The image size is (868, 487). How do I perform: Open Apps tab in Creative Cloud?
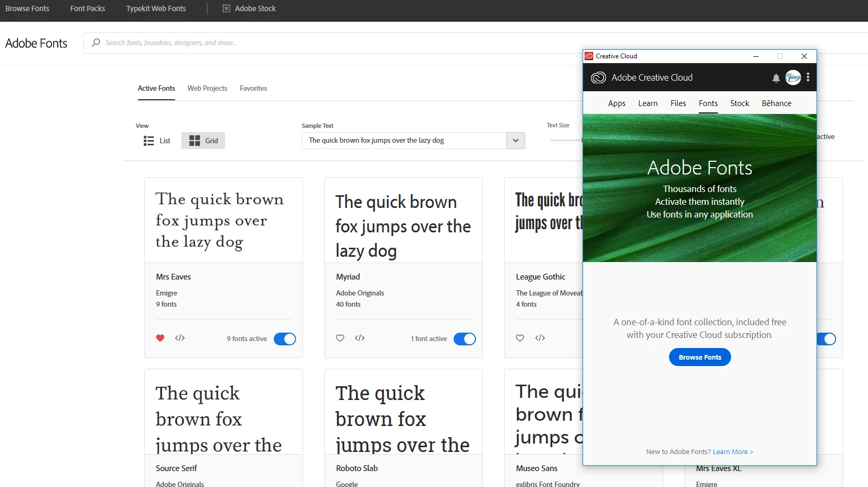point(617,103)
